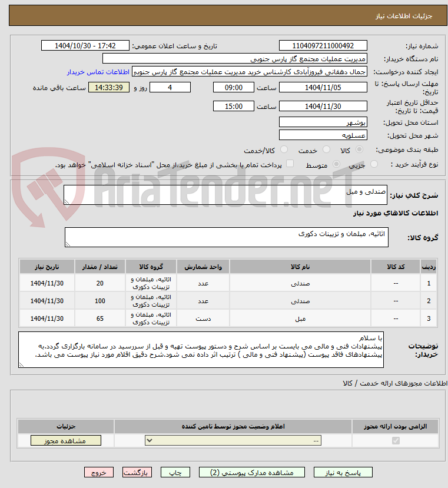
Task: Click quantity cell 100 in row 2
Action: [x=99, y=301]
